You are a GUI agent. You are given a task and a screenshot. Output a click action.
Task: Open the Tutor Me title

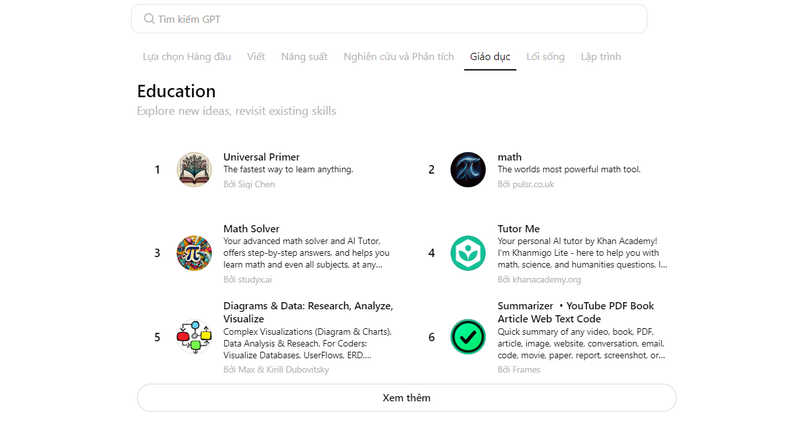[518, 228]
